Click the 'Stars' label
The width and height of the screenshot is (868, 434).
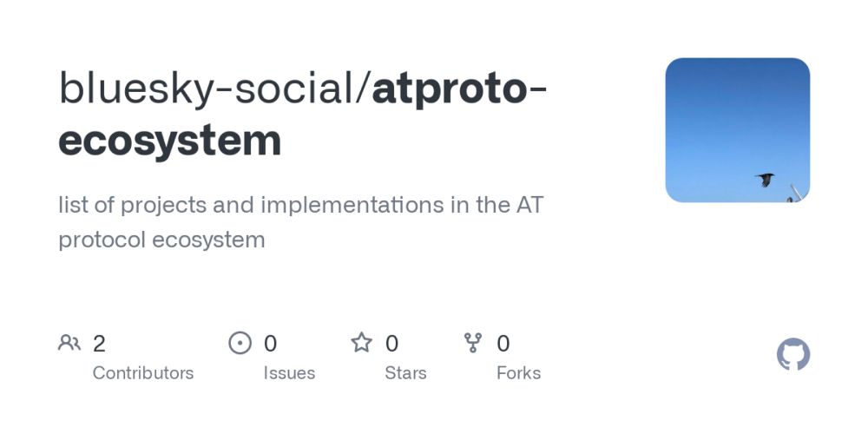405,373
